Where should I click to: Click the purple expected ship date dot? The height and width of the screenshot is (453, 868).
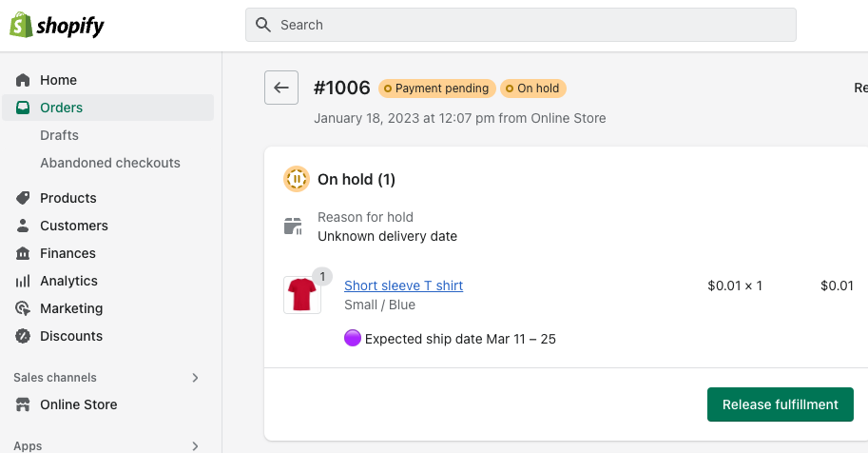pos(353,338)
